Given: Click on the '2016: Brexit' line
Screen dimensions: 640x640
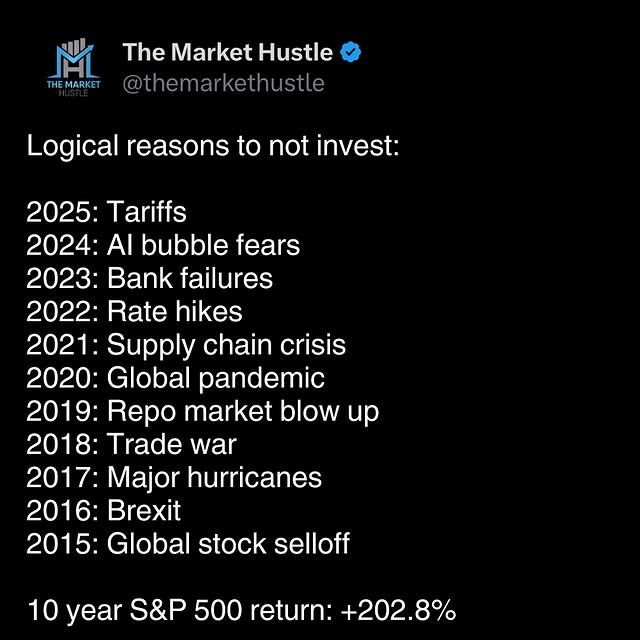Looking at the screenshot, I should pos(104,510).
